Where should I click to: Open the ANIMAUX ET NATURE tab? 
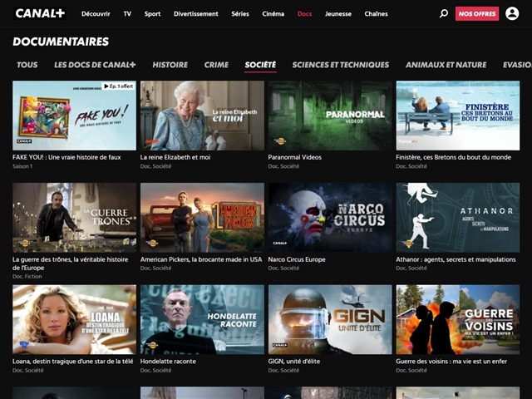tap(446, 65)
